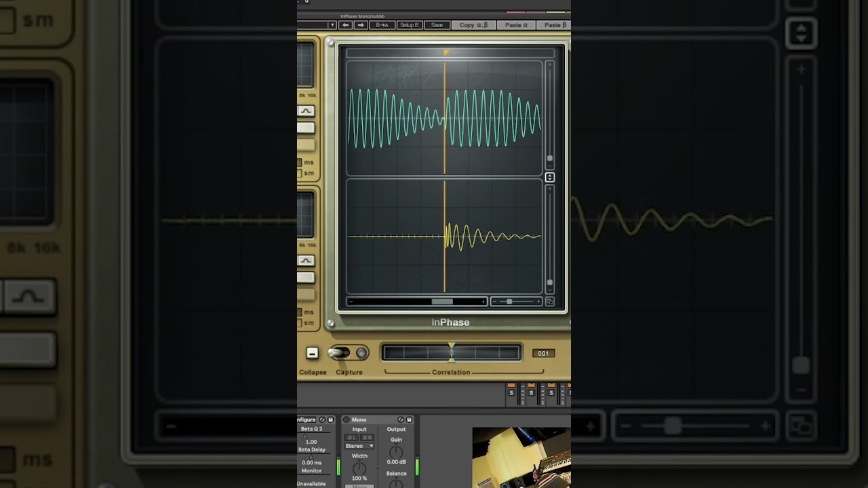Click the white button below upper bell icon
868x488 pixels.
pos(306,128)
